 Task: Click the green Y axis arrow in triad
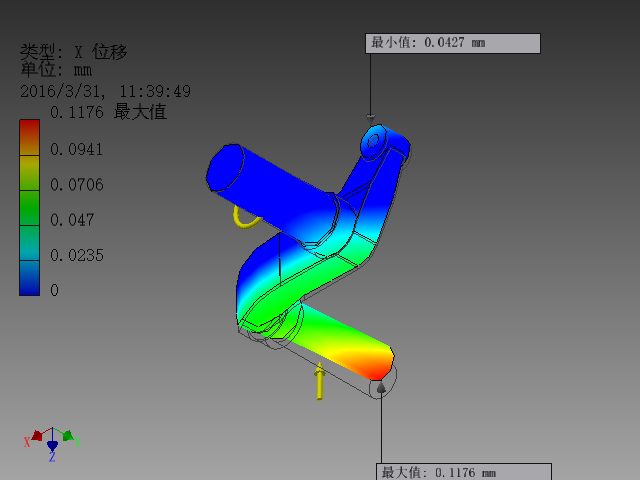pos(68,436)
